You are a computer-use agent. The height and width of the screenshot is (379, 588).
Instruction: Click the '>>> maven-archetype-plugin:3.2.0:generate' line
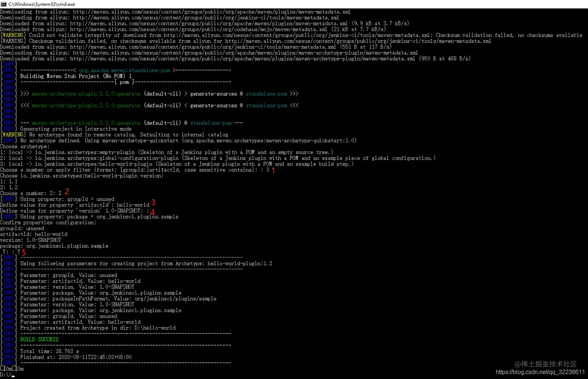point(150,94)
